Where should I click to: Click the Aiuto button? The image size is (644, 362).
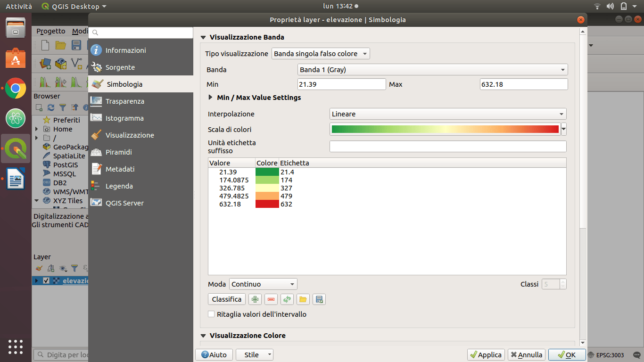(x=214, y=355)
